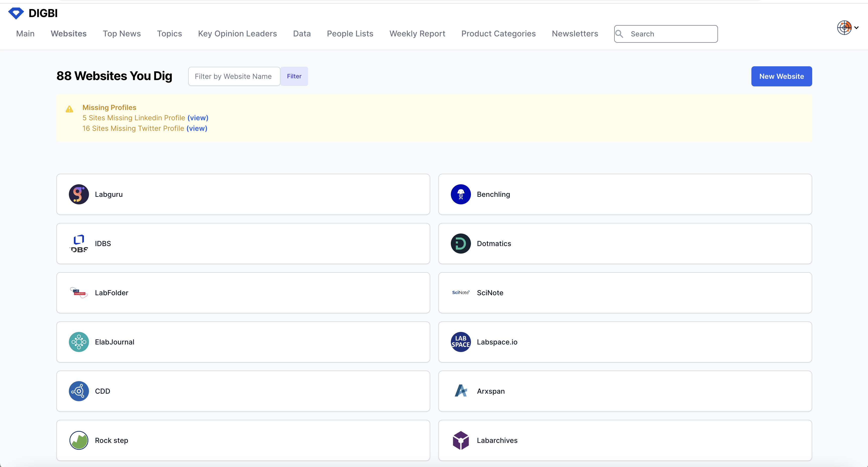Click the ElabJournal logo icon
This screenshot has height=467, width=868.
[x=79, y=342]
